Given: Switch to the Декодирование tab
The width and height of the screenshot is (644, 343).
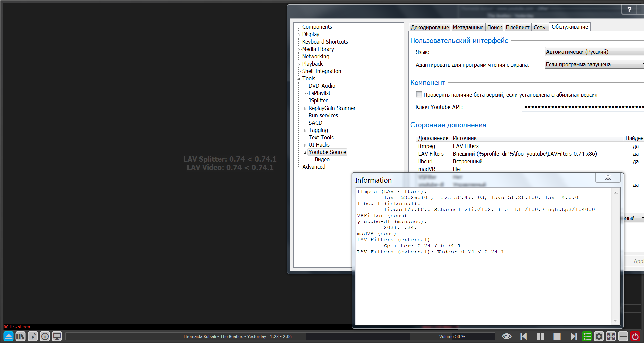Looking at the screenshot, I should [x=430, y=27].
